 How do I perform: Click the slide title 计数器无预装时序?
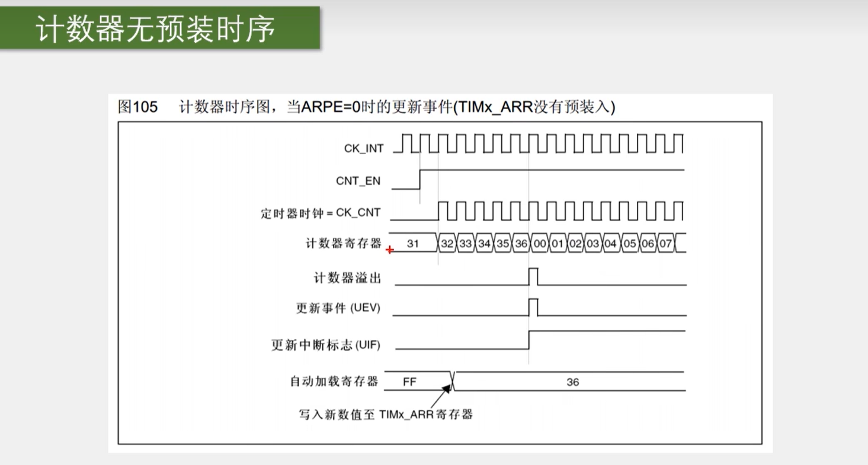tap(155, 28)
